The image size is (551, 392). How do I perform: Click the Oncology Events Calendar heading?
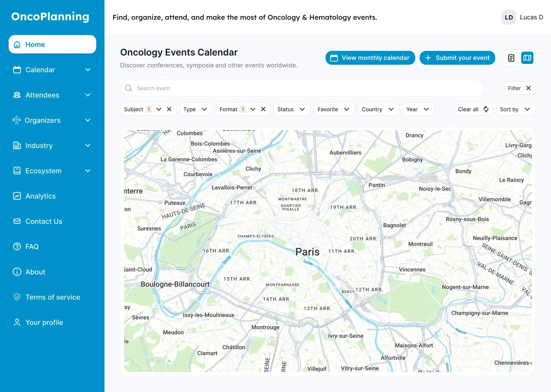179,52
